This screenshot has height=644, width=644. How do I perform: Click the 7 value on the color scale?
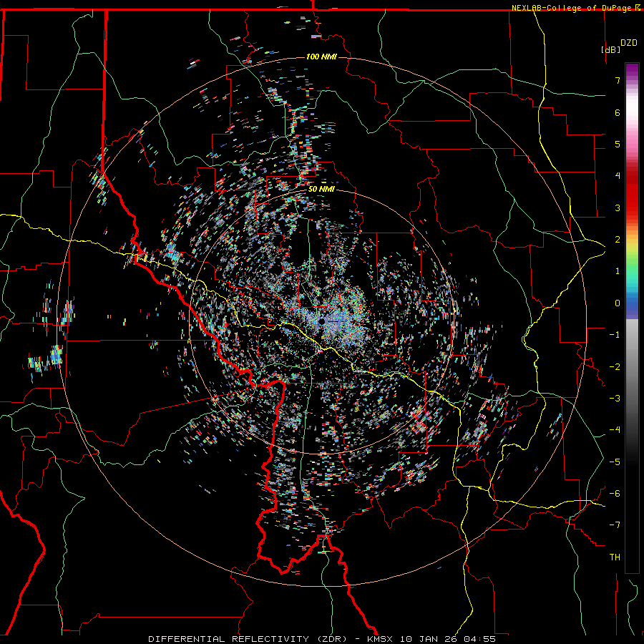(618, 80)
